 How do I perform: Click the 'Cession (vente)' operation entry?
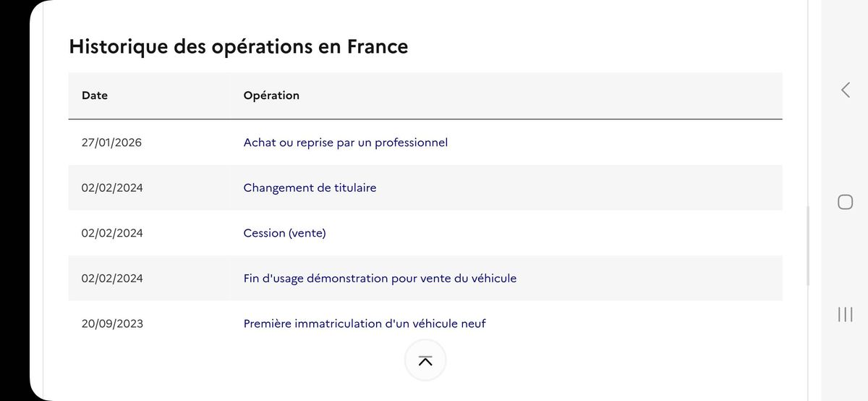tap(284, 233)
